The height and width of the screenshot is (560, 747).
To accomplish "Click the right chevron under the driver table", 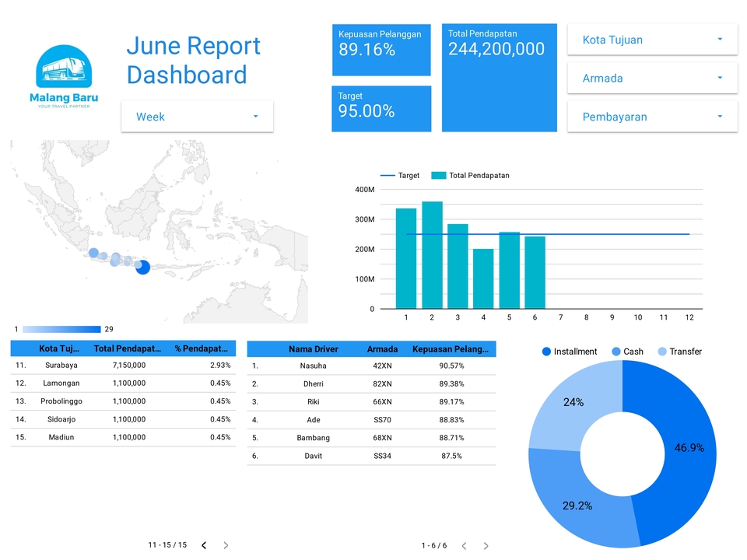I will point(486,545).
